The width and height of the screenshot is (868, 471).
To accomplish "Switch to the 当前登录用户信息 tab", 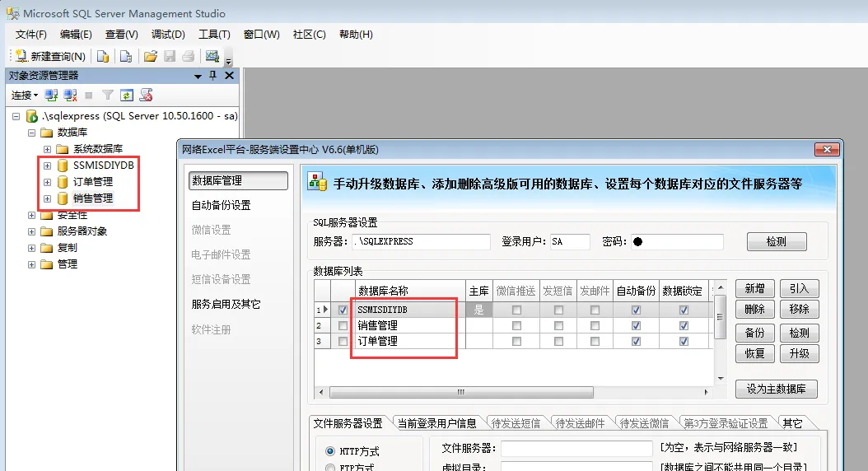I will point(436,423).
